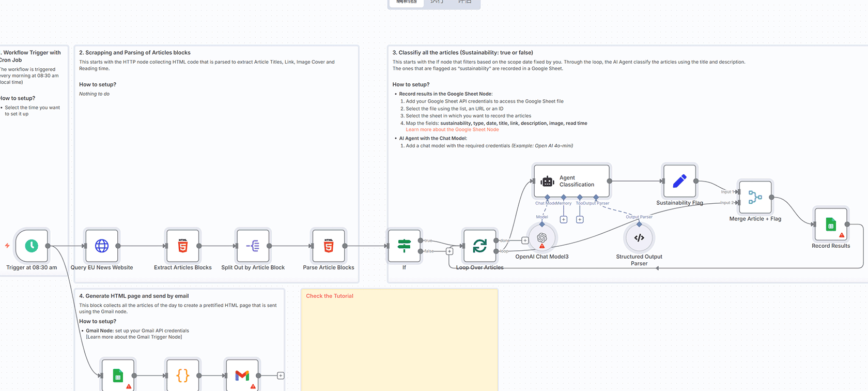This screenshot has width=868, height=391.
Task: Click the Extract Articles Blocks HTML node
Action: pyautogui.click(x=182, y=246)
